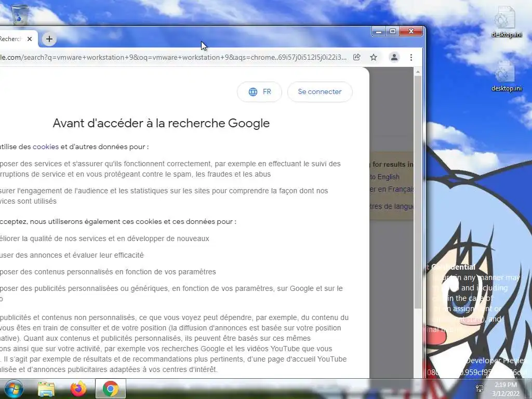Image resolution: width=532 pixels, height=399 pixels.
Task: Follow the cookies link
Action: point(46,147)
